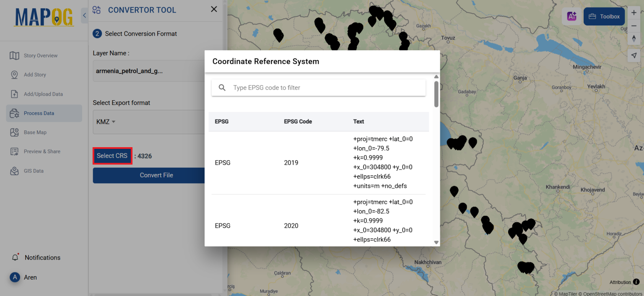This screenshot has width=644, height=296.
Task: Select the Process Data tool
Action: [15, 113]
